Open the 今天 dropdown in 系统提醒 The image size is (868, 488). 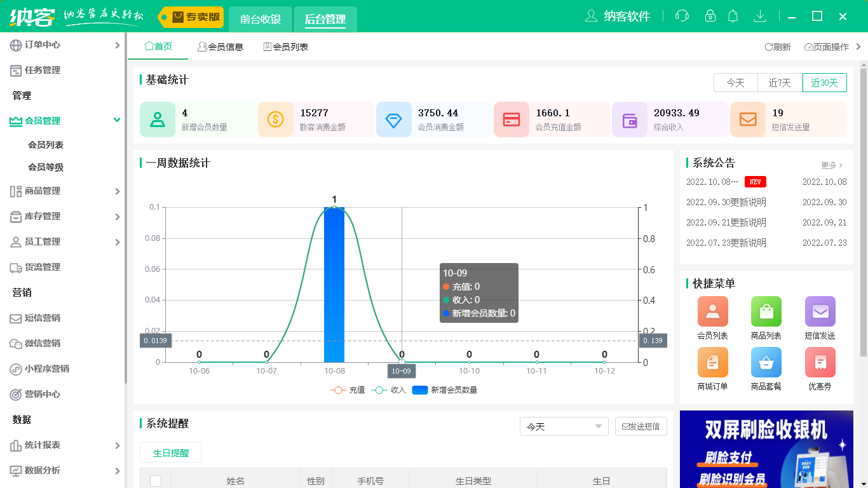[564, 426]
